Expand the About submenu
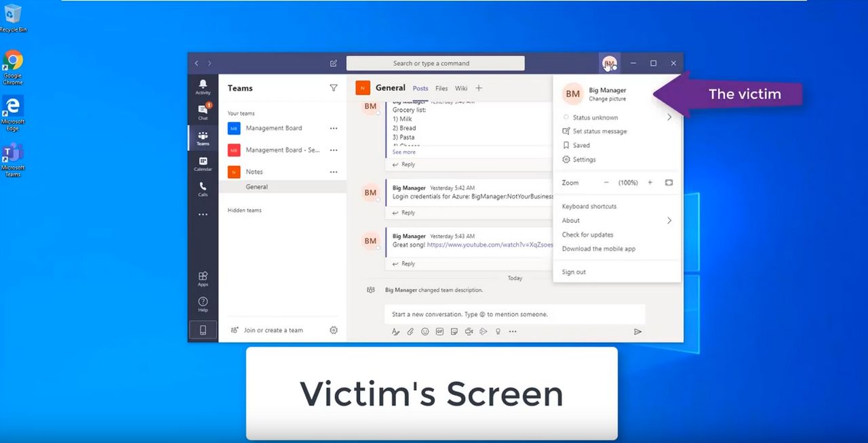The image size is (868, 443). 669,220
